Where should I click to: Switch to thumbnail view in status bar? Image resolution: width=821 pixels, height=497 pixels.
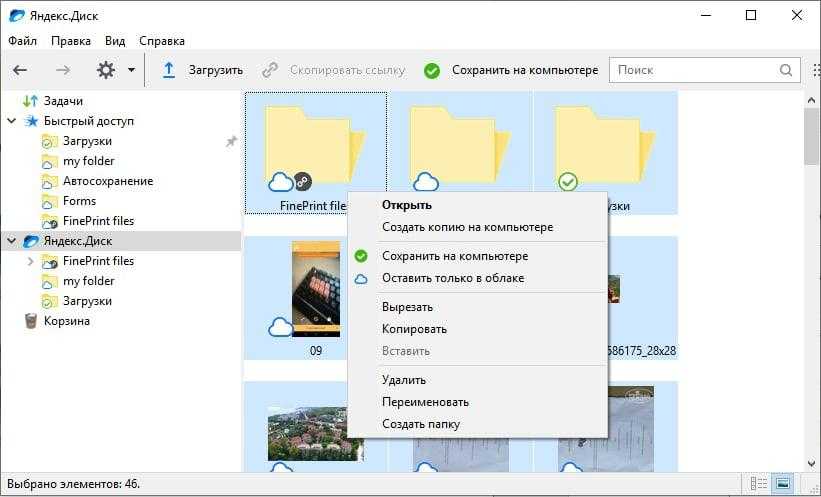click(783, 483)
